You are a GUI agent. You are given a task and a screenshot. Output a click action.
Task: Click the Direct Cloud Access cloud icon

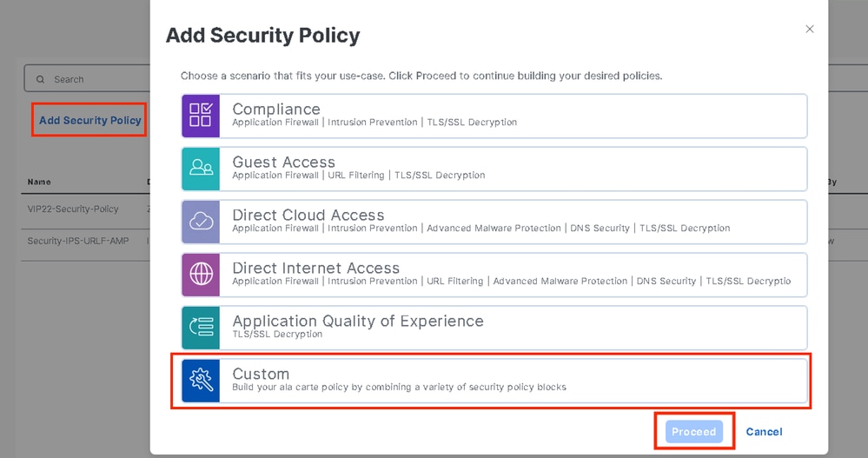[x=201, y=222]
